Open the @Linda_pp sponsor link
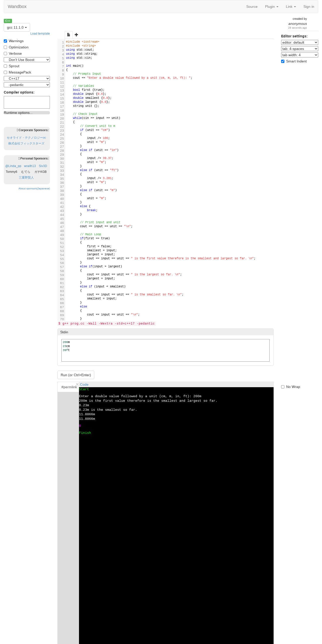Image resolution: width=322 pixels, height=644 pixels. pyautogui.click(x=13, y=166)
